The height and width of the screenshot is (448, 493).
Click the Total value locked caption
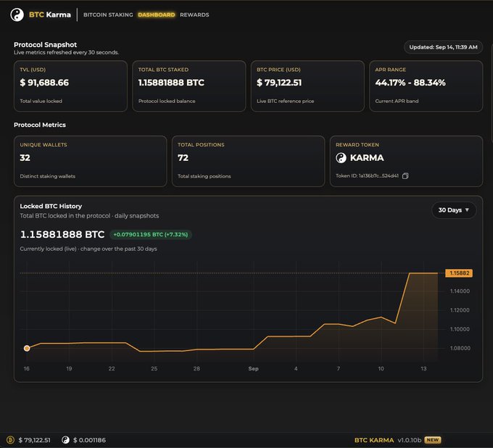(x=41, y=101)
